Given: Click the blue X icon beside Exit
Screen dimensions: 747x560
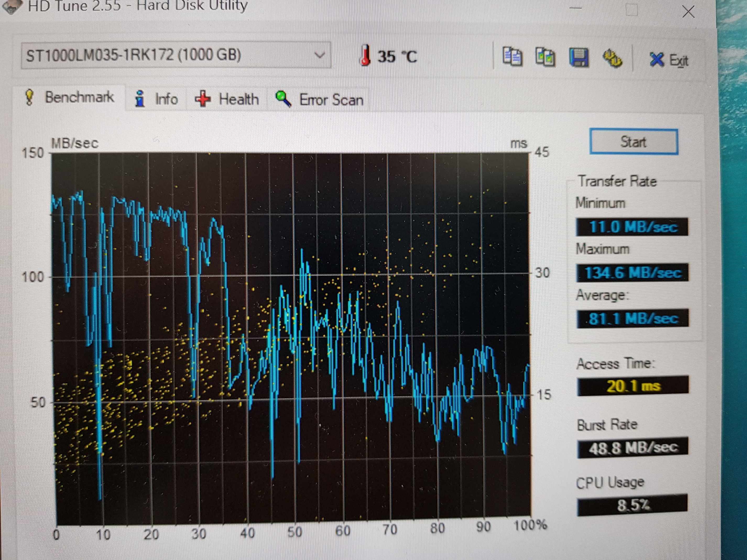Looking at the screenshot, I should (x=657, y=60).
